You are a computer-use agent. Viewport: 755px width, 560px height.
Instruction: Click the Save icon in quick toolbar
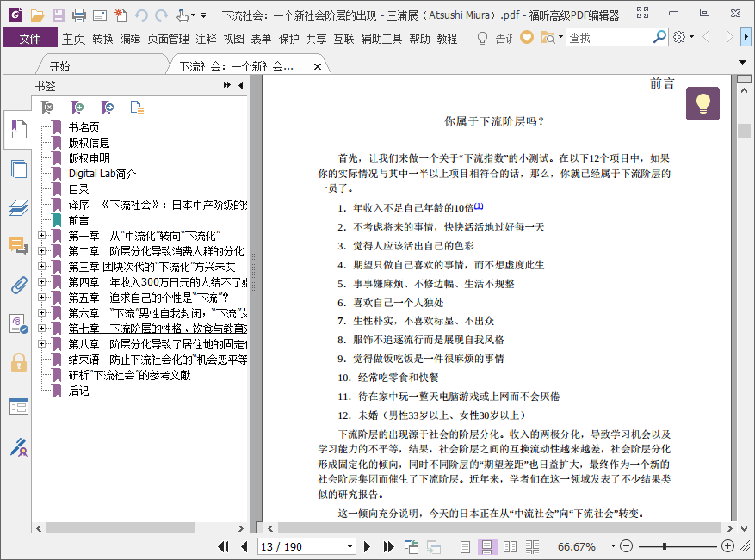59,15
